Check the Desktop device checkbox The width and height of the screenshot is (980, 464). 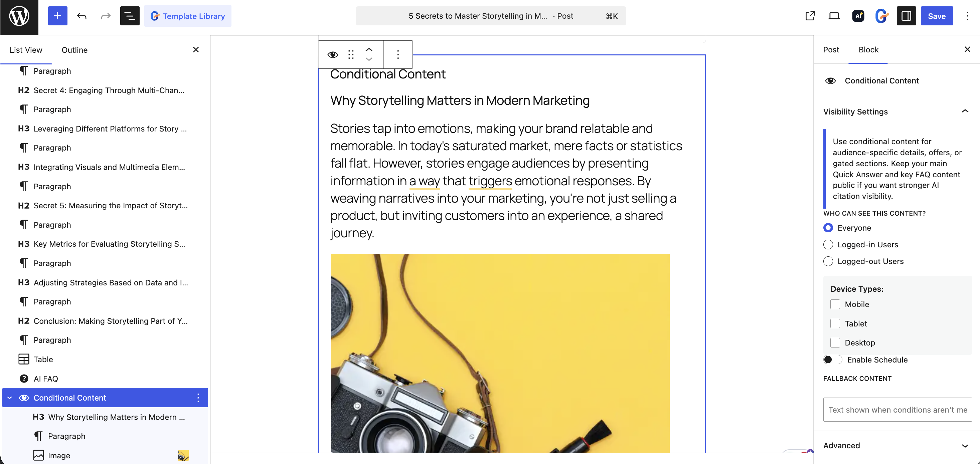[x=835, y=343]
